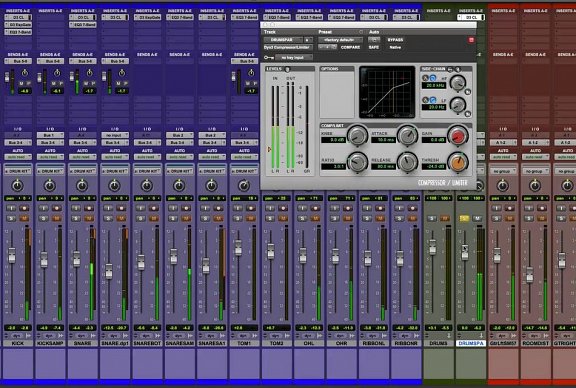Click the Native plugin format label
Screen dimensions: 576x388
tap(395, 47)
